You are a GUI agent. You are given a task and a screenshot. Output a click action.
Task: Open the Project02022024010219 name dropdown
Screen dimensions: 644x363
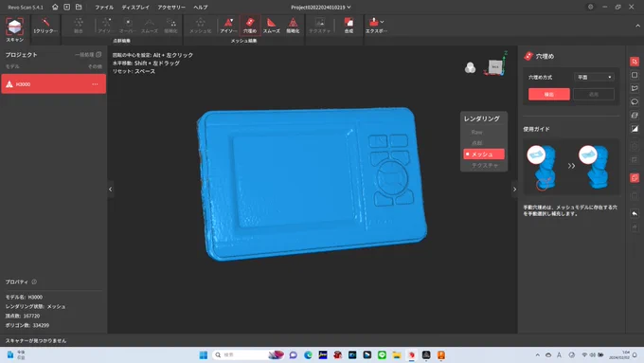pyautogui.click(x=321, y=7)
